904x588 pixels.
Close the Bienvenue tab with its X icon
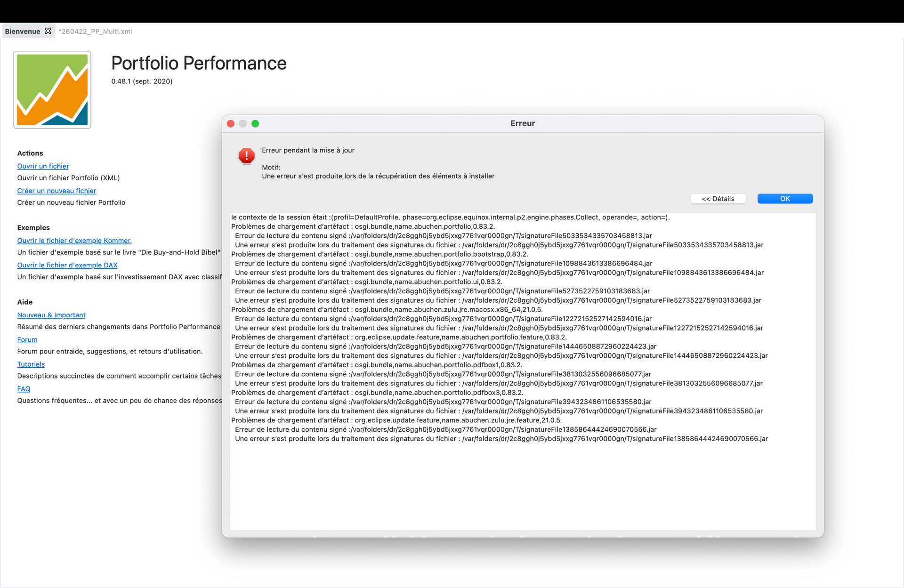pyautogui.click(x=48, y=31)
